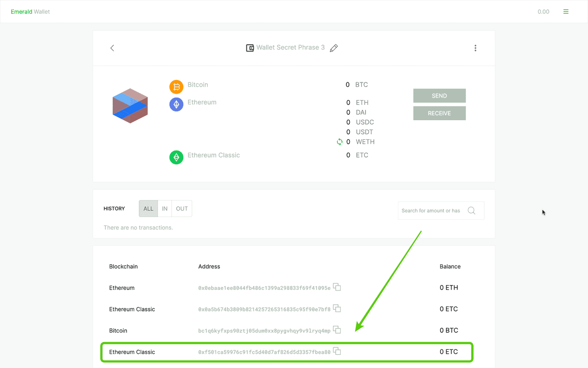
Task: Switch to the OUT transactions tab
Action: [181, 208]
